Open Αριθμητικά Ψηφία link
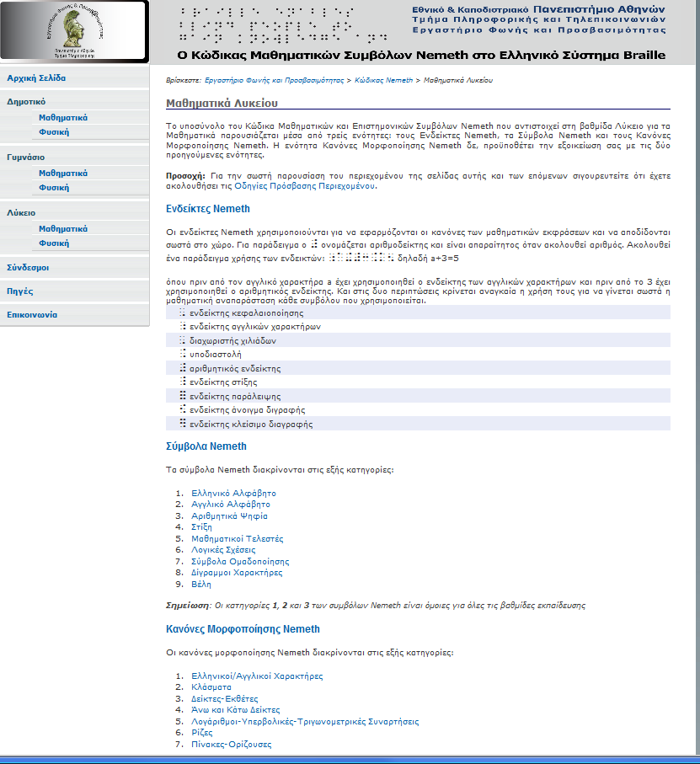 coord(229,516)
